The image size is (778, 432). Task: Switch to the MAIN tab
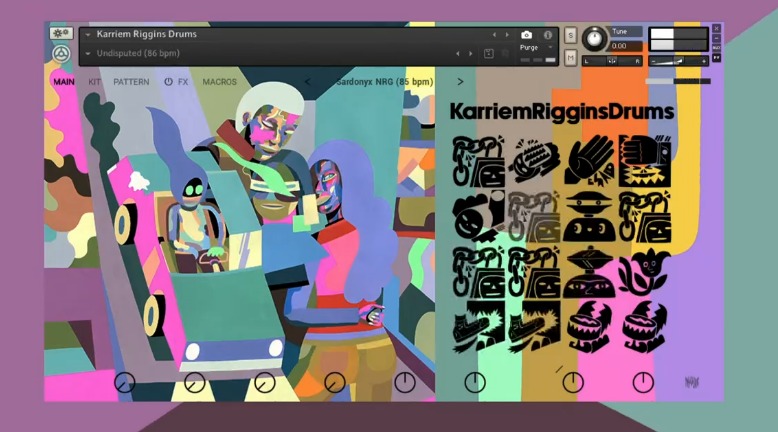point(64,82)
